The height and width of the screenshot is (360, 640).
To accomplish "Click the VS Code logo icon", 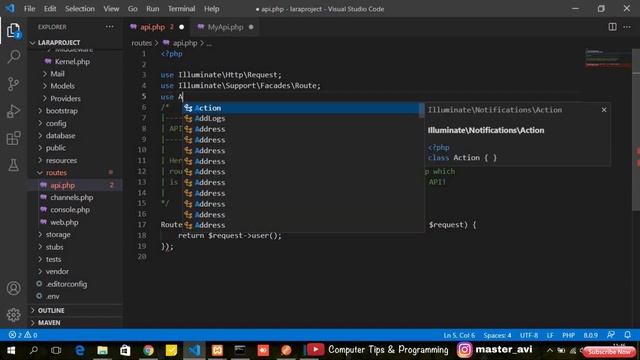I will click(10, 9).
